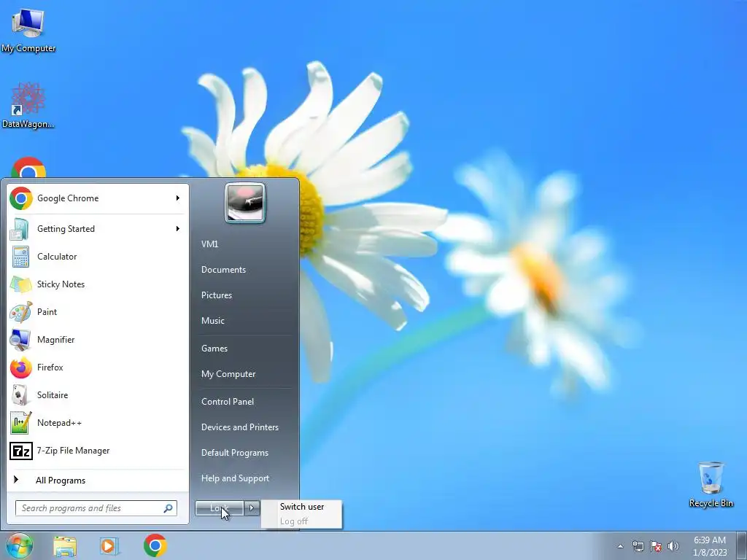
Task: Open the taskbar clock and date
Action: pos(710,545)
